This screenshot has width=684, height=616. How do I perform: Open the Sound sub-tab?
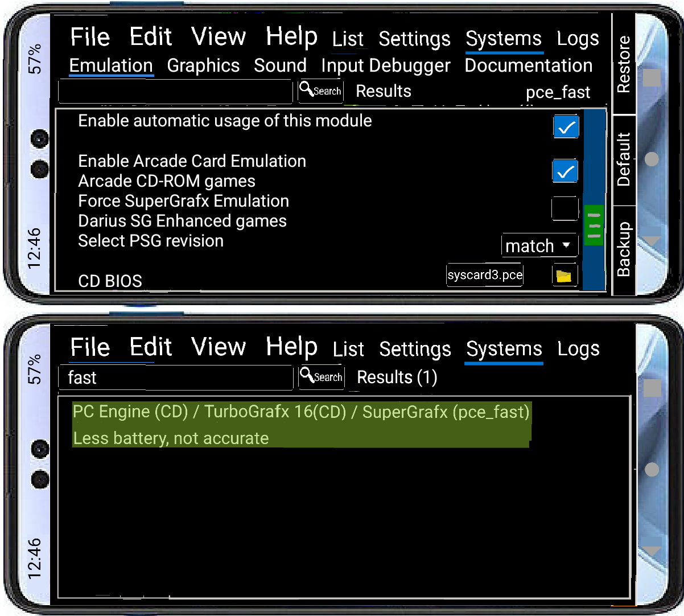pos(280,65)
